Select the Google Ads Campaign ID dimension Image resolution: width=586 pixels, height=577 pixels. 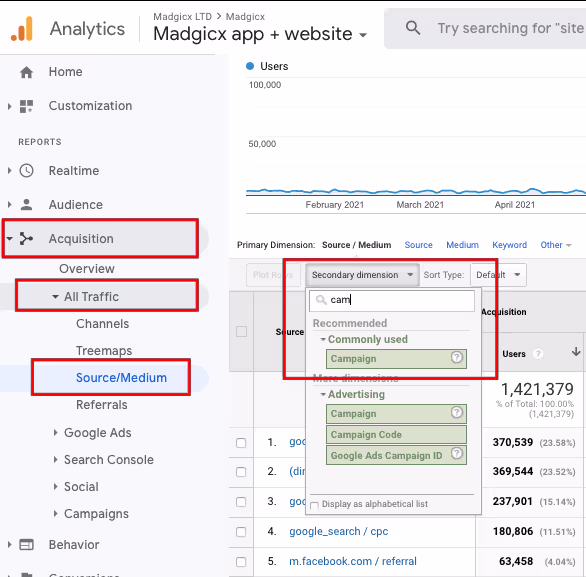(396, 455)
